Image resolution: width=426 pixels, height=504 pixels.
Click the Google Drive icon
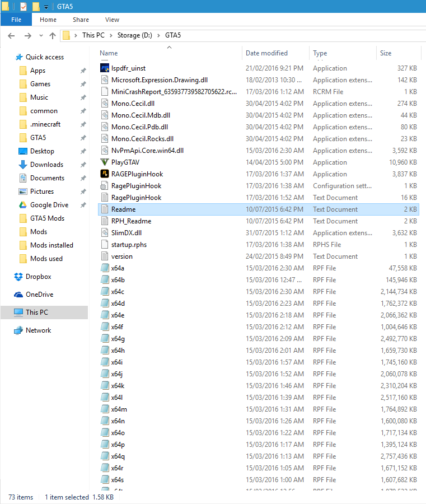coord(23,205)
